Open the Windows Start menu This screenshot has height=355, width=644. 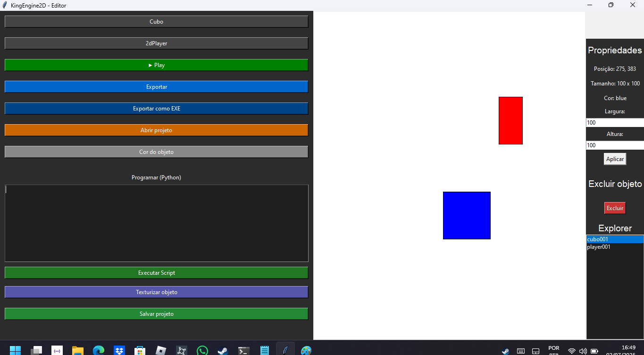coord(15,350)
